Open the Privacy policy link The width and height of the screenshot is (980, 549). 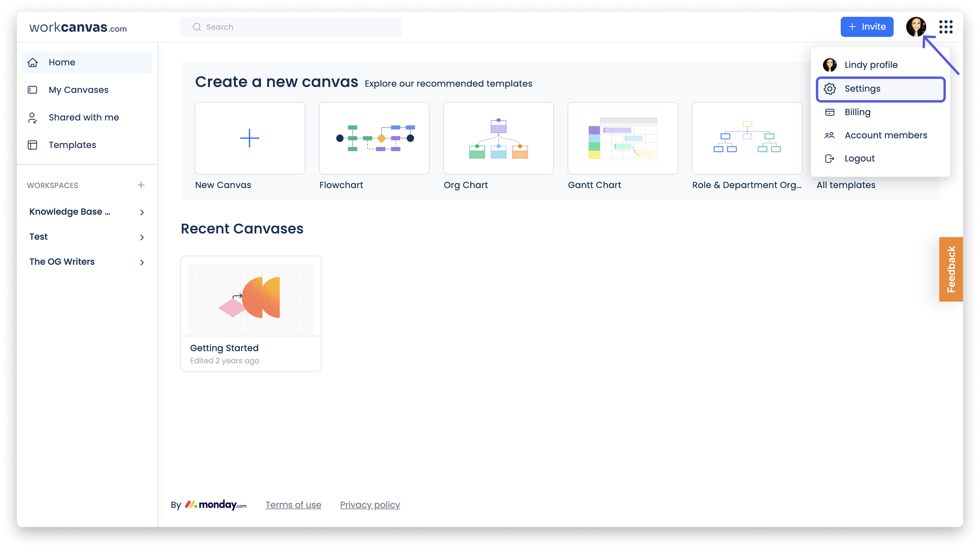[x=370, y=505]
